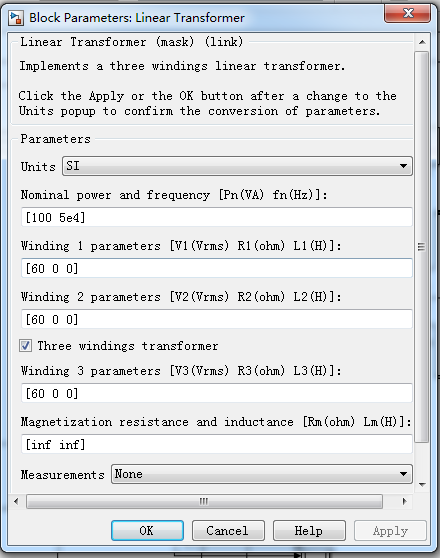
Task: Click the vertical scrollbar up arrow
Action: pos(422,42)
